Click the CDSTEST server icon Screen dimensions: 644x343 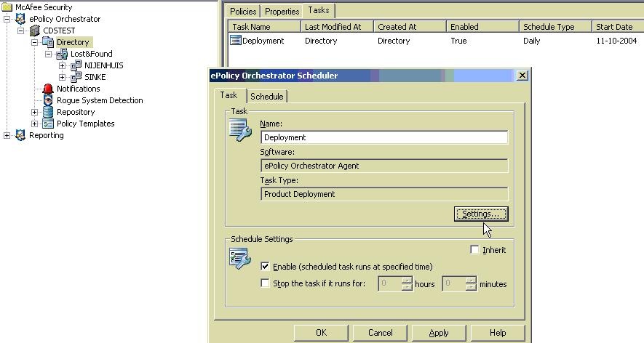pos(35,31)
